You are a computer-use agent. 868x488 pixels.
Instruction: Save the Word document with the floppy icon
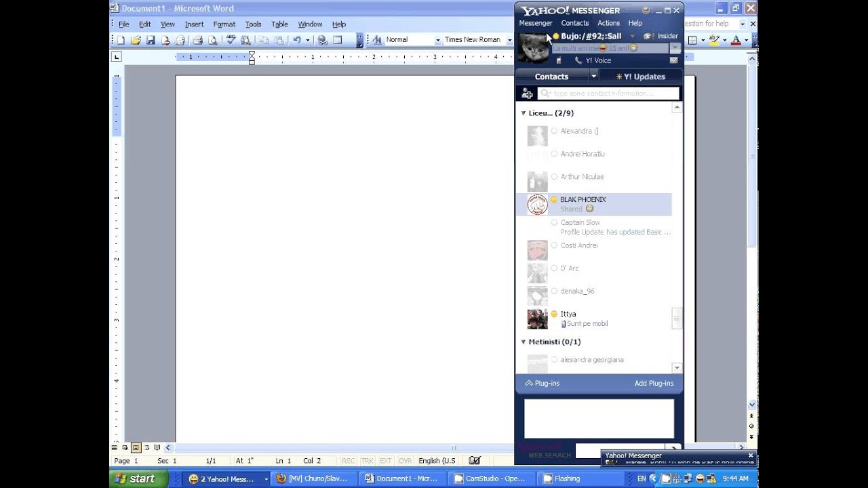click(x=151, y=40)
